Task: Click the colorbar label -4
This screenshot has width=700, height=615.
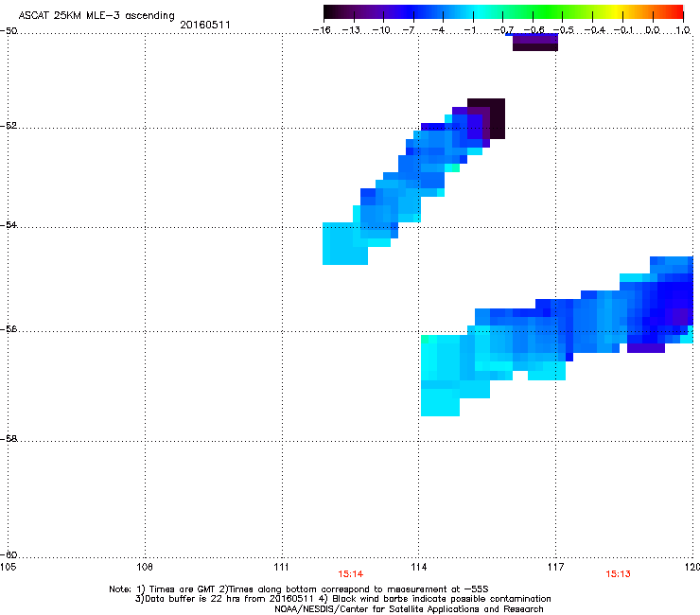Action: coord(438,30)
